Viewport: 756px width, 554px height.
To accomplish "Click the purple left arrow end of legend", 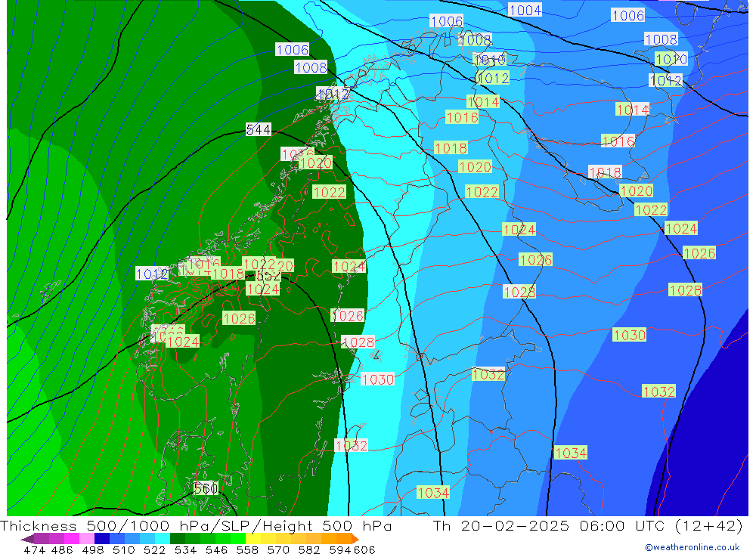I will tap(27, 539).
